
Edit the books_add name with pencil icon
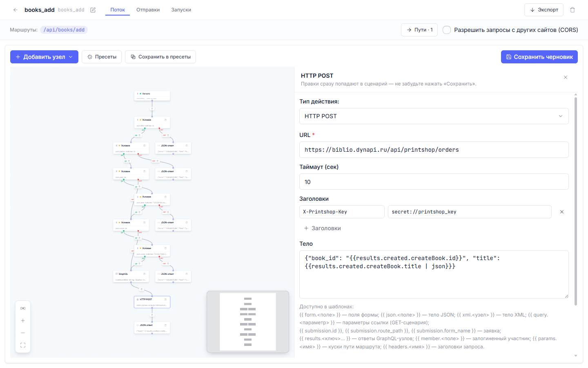click(x=93, y=10)
